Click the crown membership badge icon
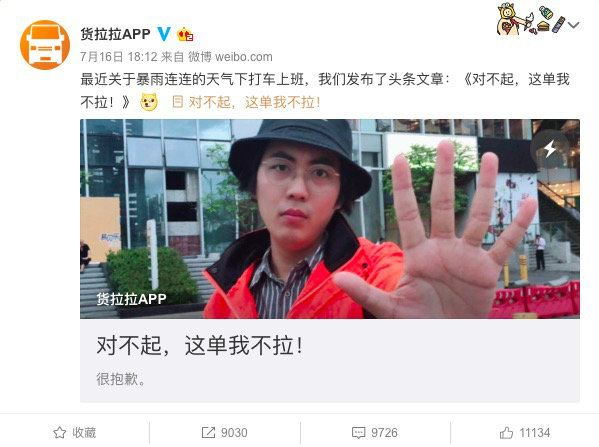Image resolution: width=599 pixels, height=447 pixels. pos(185,34)
